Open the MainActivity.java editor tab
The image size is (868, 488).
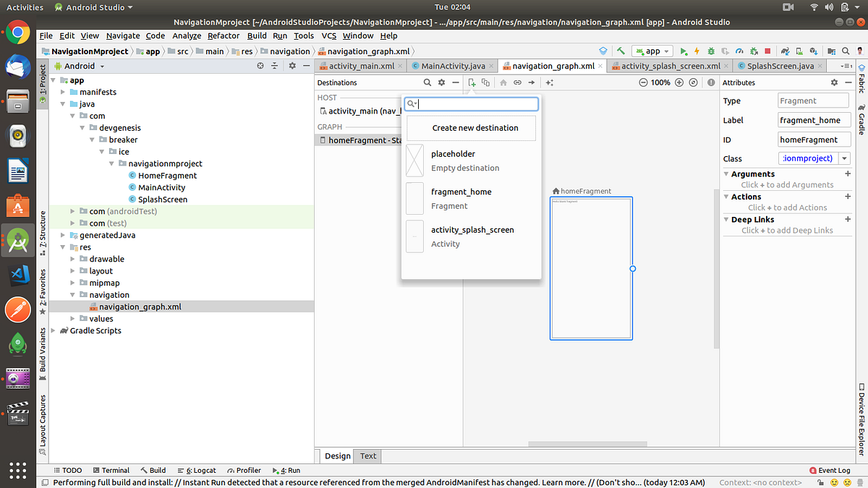click(452, 65)
